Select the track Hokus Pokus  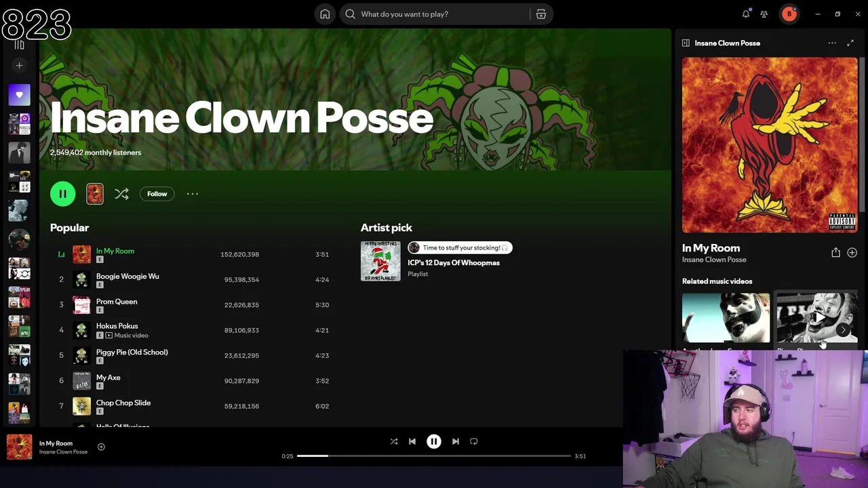[x=117, y=326]
